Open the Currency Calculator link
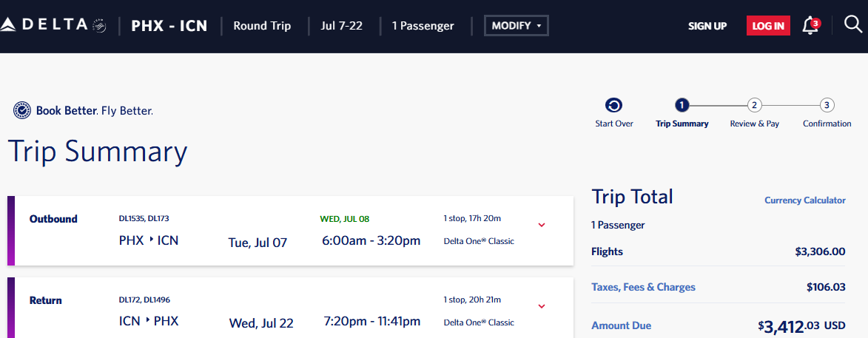 point(804,200)
